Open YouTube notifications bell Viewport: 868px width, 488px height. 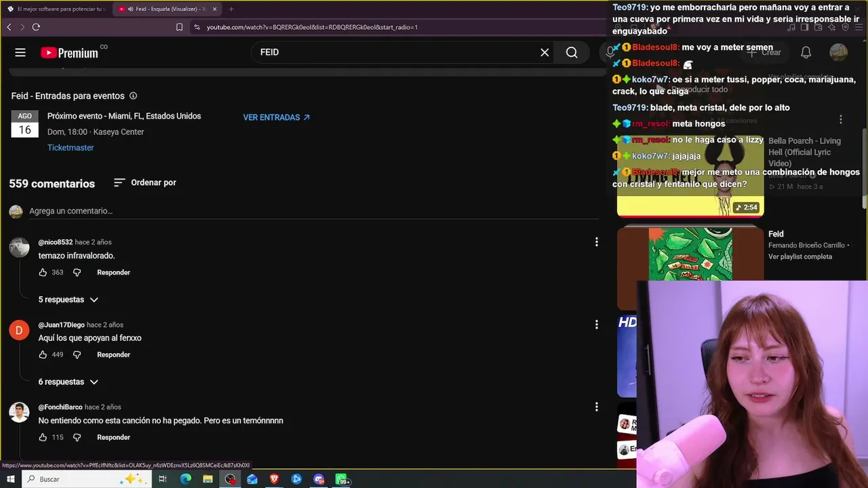pyautogui.click(x=806, y=52)
